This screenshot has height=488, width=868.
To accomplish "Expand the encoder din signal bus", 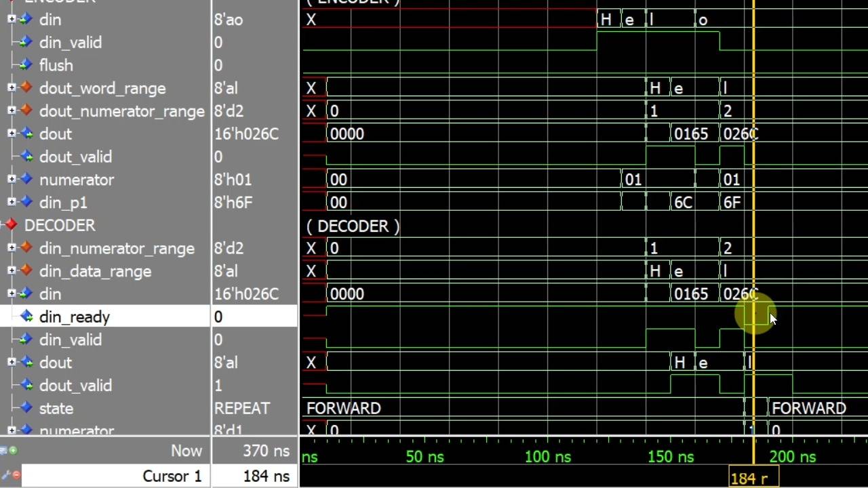I will click(12, 19).
